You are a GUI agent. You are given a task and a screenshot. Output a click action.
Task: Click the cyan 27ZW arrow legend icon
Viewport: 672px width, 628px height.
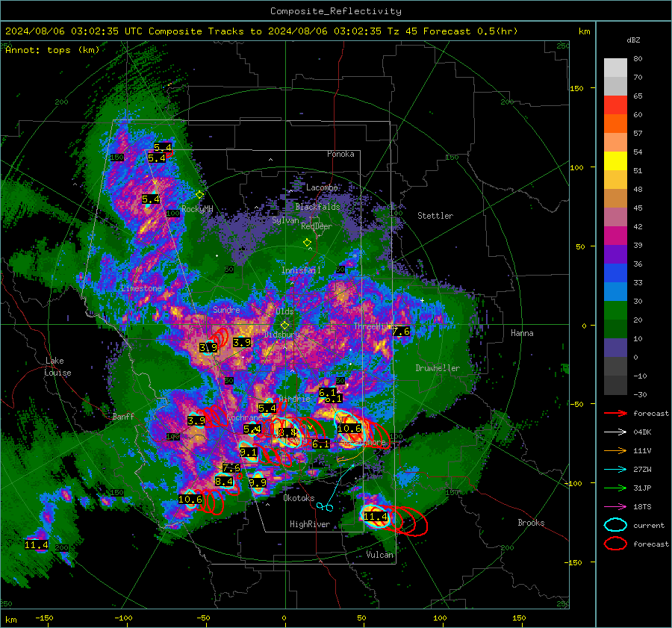[615, 470]
